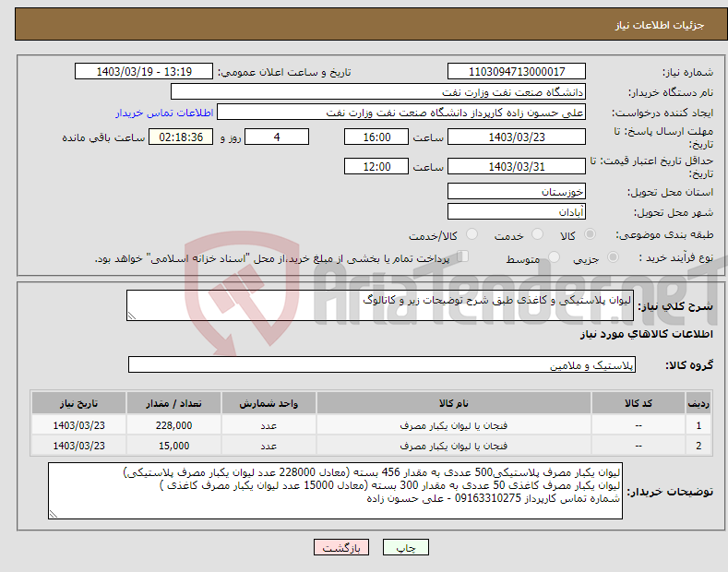Viewport: 728px width, 572px height.
Task: Select the کالا radio button
Action: 590,234
